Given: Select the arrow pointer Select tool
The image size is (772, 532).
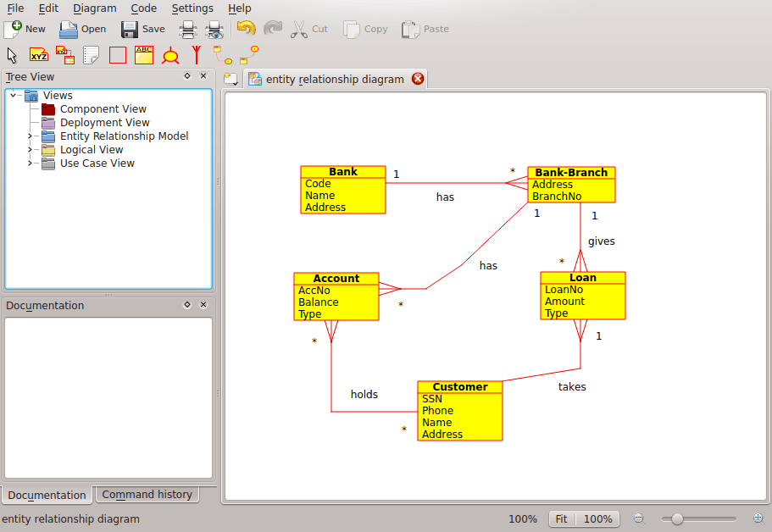Looking at the screenshot, I should point(13,56).
